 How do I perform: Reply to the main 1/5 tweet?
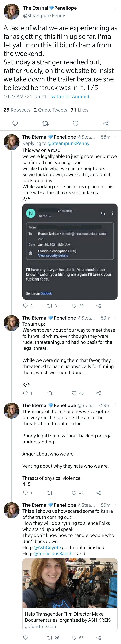click(x=15, y=123)
